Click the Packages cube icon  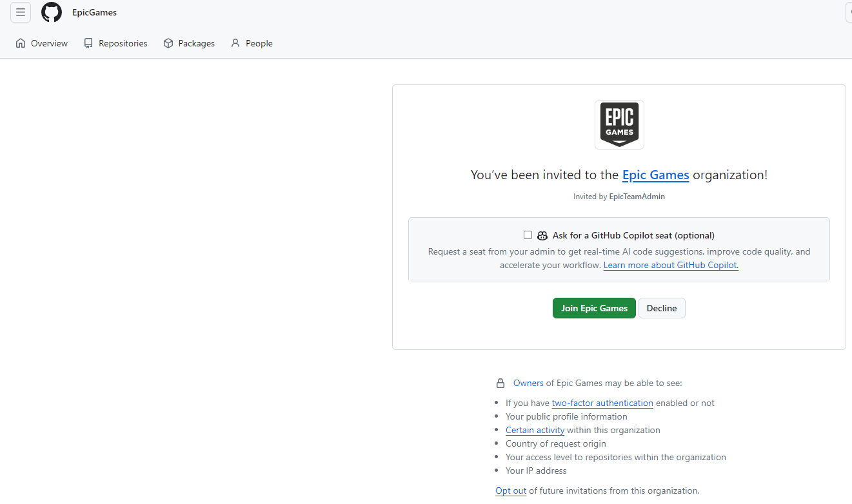168,43
